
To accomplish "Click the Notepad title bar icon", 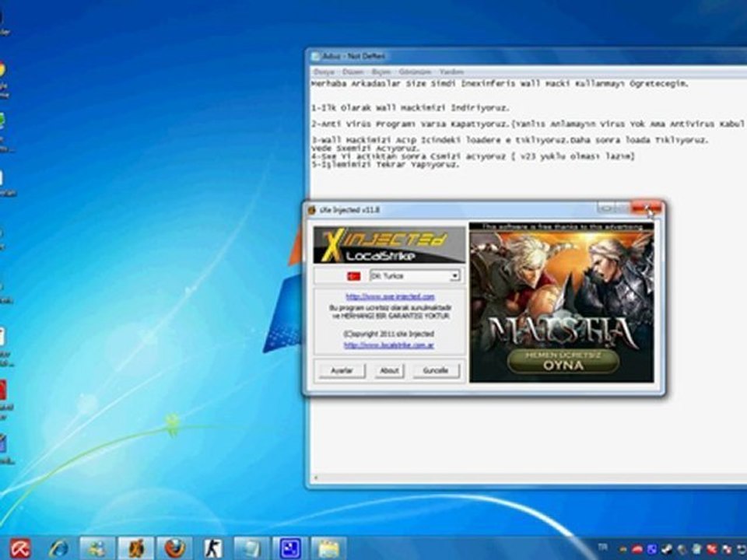I will pyautogui.click(x=315, y=56).
